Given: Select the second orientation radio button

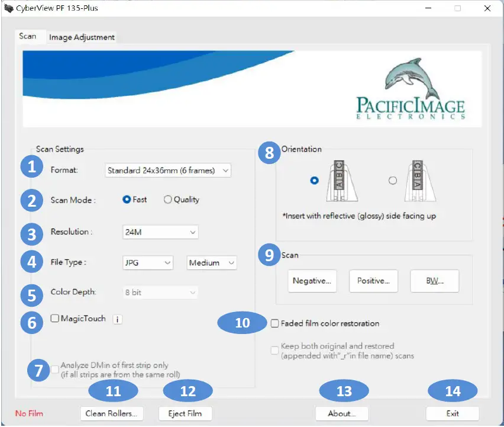Looking at the screenshot, I should tap(392, 181).
